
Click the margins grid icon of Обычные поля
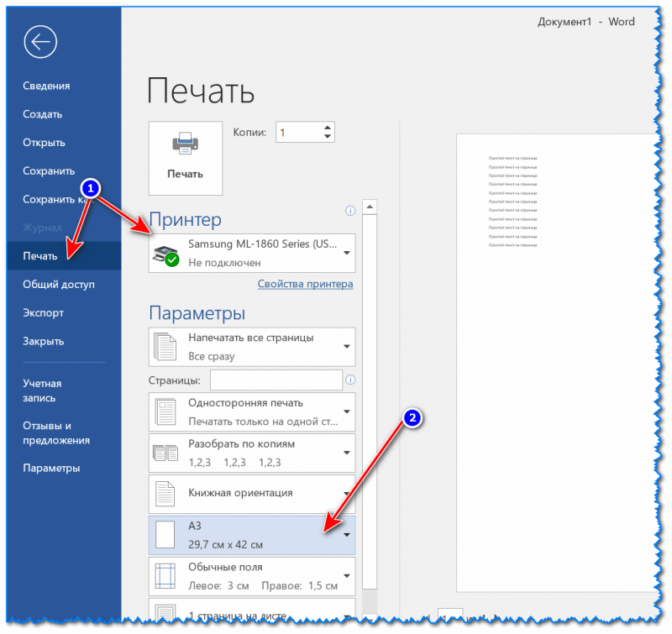coord(165,576)
